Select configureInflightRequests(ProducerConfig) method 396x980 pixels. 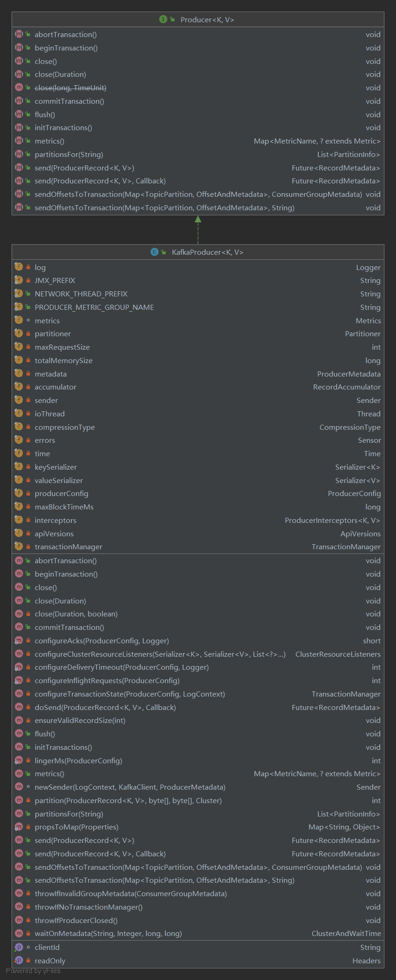[x=198, y=680]
